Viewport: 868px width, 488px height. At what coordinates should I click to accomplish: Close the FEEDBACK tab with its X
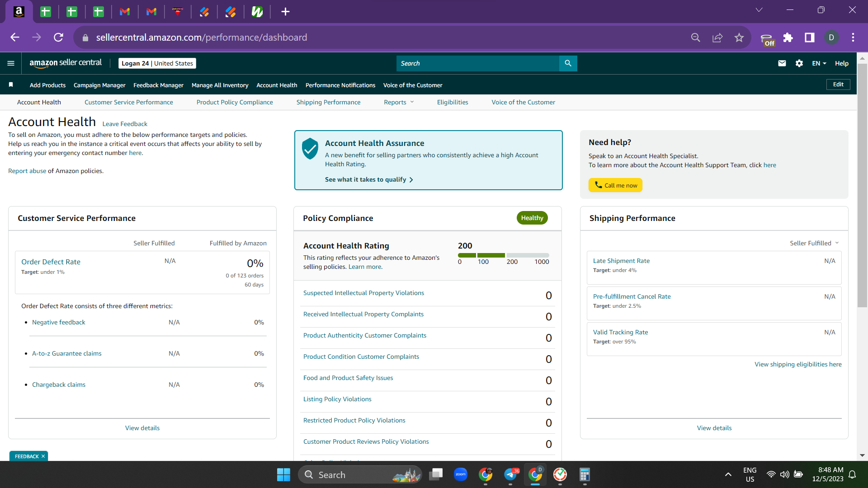point(43,456)
